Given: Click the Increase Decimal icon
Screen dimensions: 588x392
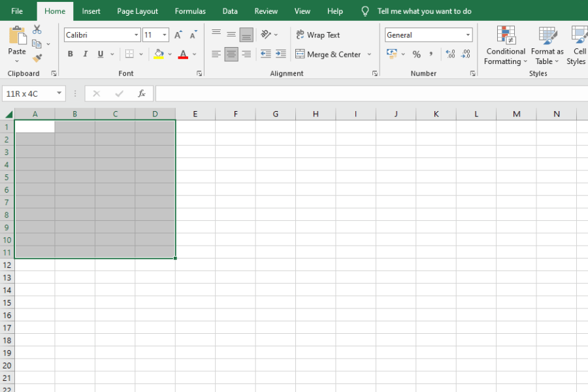Looking at the screenshot, I should (x=451, y=54).
